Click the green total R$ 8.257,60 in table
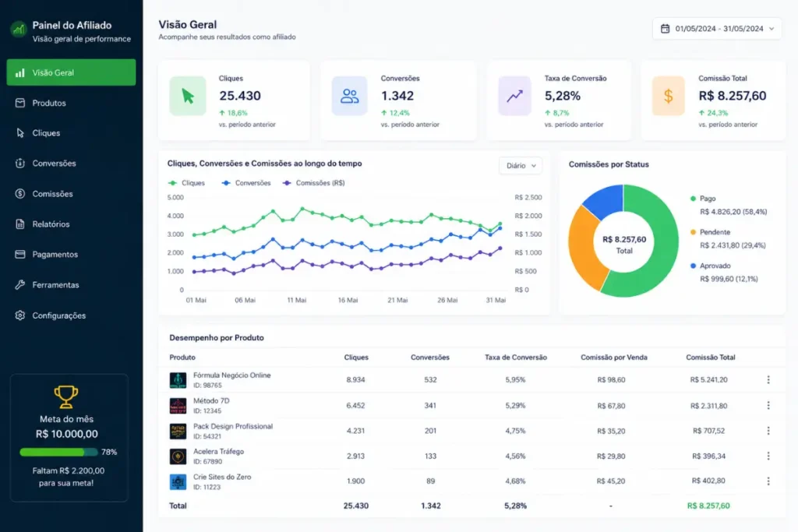 [x=708, y=506]
